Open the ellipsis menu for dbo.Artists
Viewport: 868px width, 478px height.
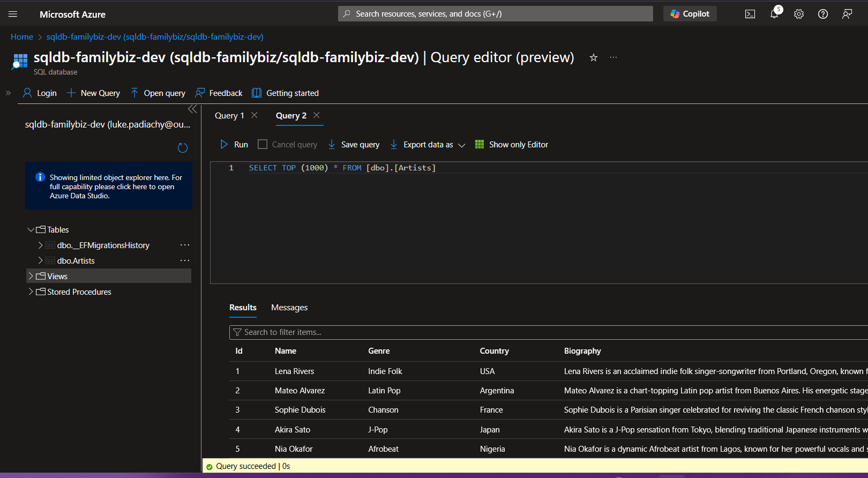(185, 260)
